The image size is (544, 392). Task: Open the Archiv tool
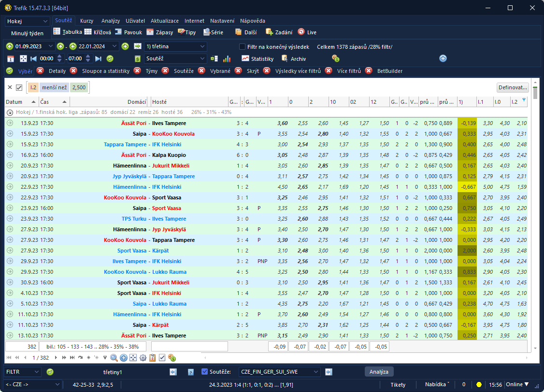tap(294, 59)
